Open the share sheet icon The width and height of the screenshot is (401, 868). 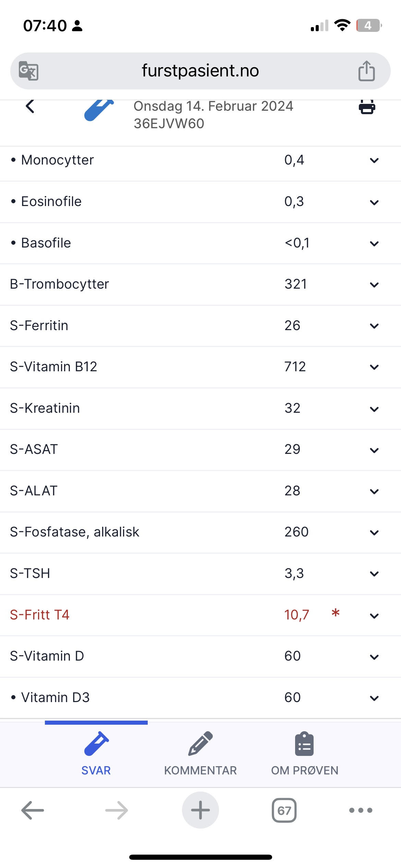tap(366, 71)
